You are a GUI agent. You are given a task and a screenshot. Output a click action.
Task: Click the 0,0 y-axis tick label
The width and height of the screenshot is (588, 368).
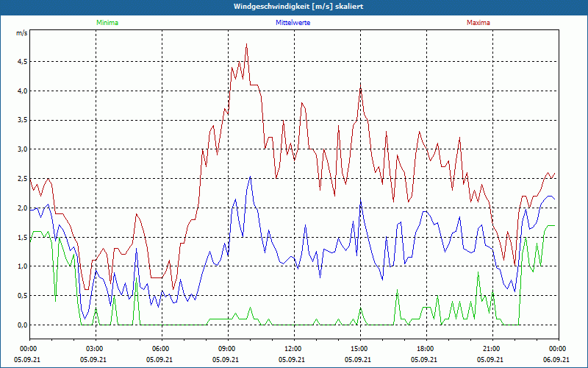pyautogui.click(x=22, y=325)
